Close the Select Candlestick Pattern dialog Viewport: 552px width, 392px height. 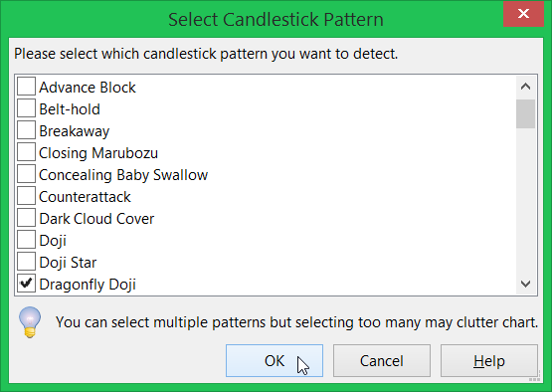point(523,14)
